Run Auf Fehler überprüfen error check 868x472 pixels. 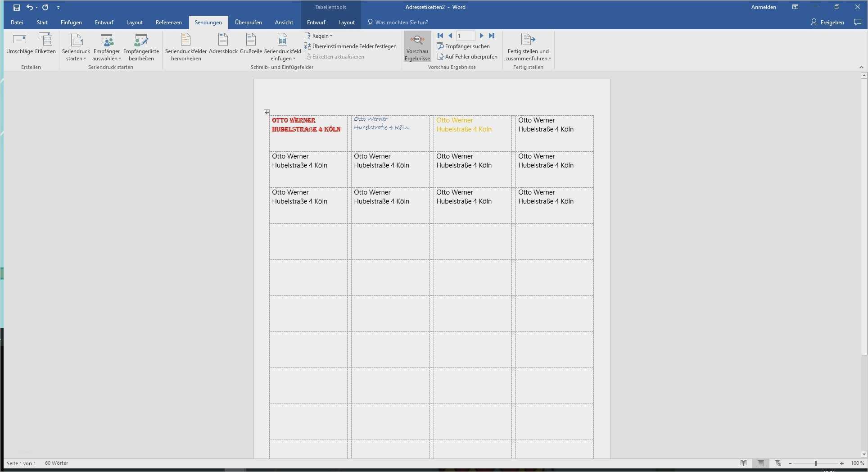467,57
